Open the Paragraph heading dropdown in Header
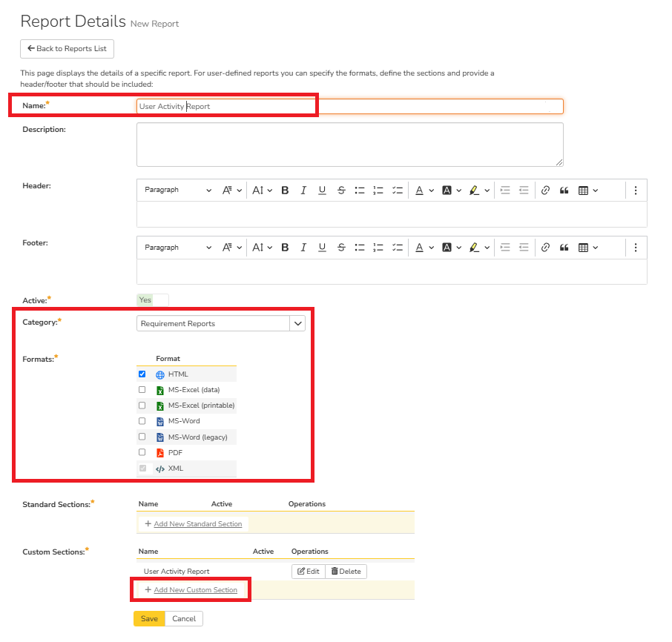Viewport: 672px width, 642px height. pyautogui.click(x=177, y=191)
